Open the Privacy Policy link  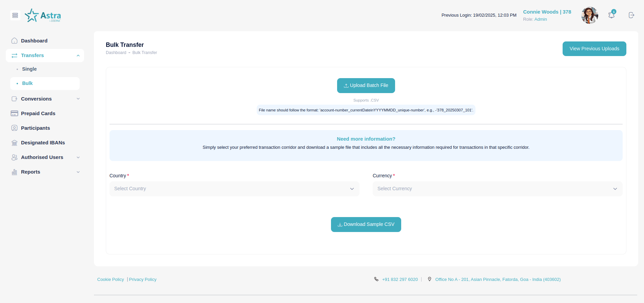(143, 280)
